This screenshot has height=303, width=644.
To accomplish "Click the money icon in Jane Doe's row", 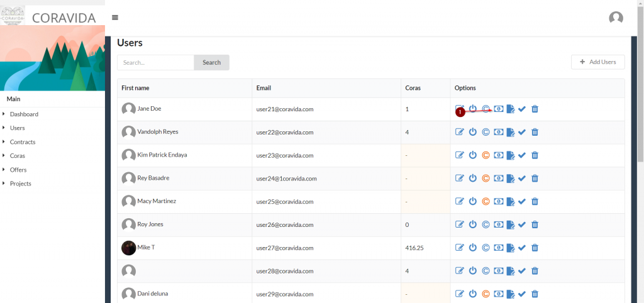I will click(498, 109).
